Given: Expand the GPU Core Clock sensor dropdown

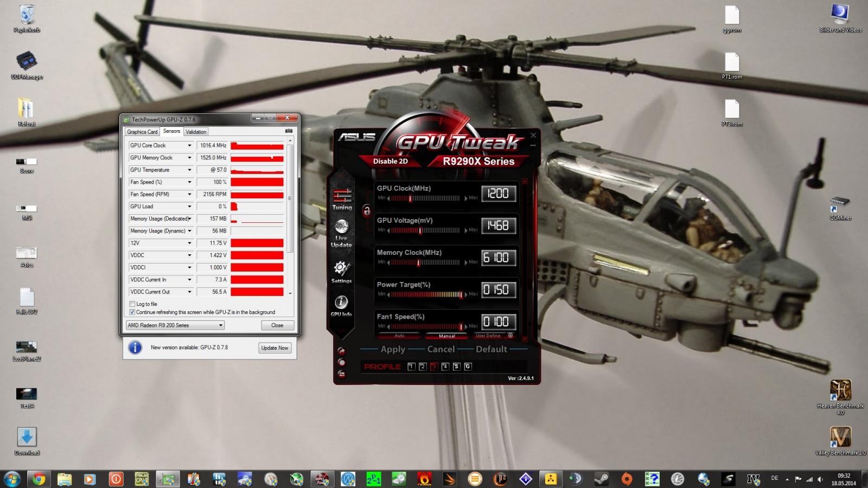Looking at the screenshot, I should [189, 145].
